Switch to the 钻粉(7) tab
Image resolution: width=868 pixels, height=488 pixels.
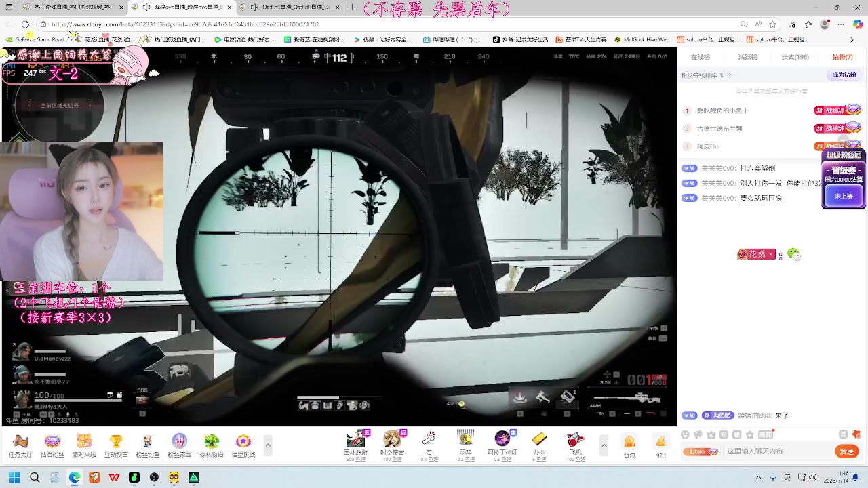pyautogui.click(x=843, y=57)
